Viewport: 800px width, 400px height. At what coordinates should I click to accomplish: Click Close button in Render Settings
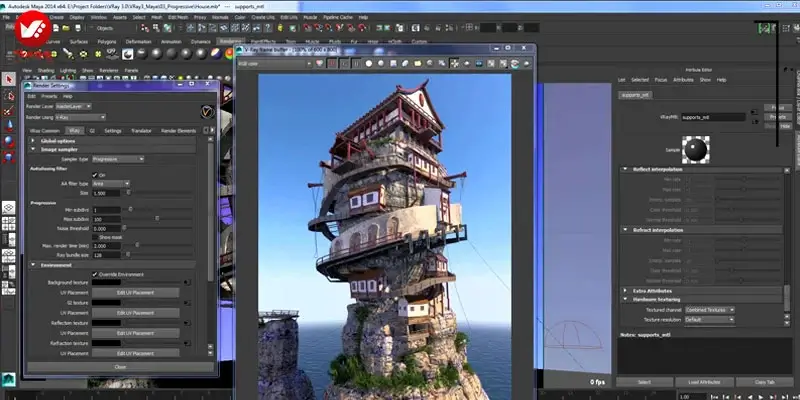click(120, 367)
